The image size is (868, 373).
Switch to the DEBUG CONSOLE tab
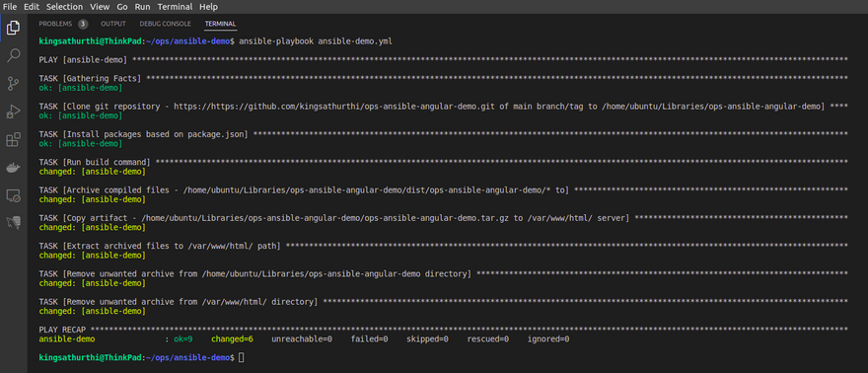(165, 24)
